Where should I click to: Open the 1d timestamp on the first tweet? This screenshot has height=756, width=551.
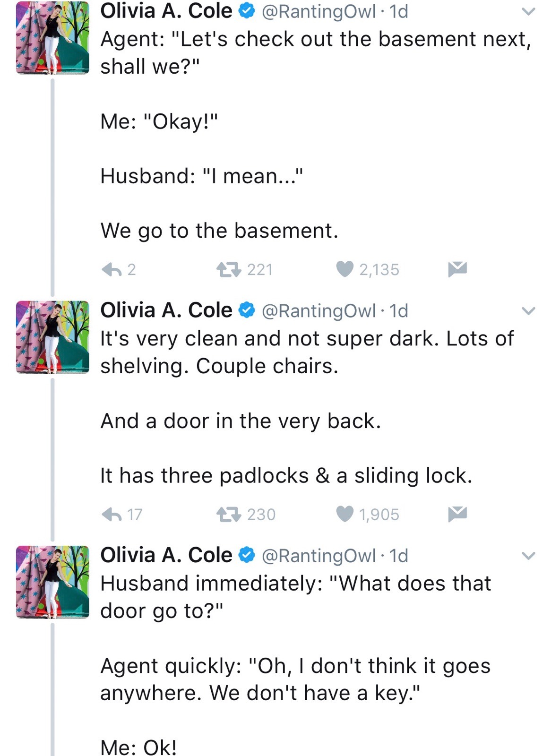pyautogui.click(x=398, y=11)
